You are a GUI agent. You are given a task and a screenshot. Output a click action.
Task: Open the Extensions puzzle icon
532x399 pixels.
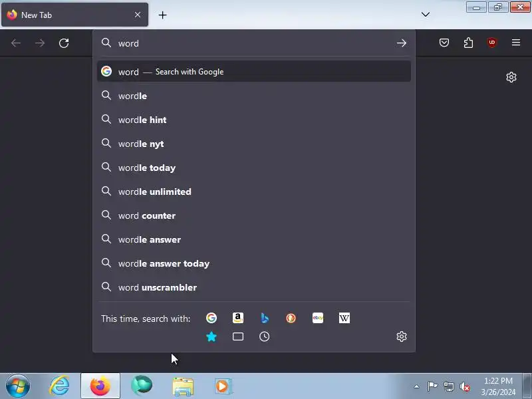[x=468, y=43]
